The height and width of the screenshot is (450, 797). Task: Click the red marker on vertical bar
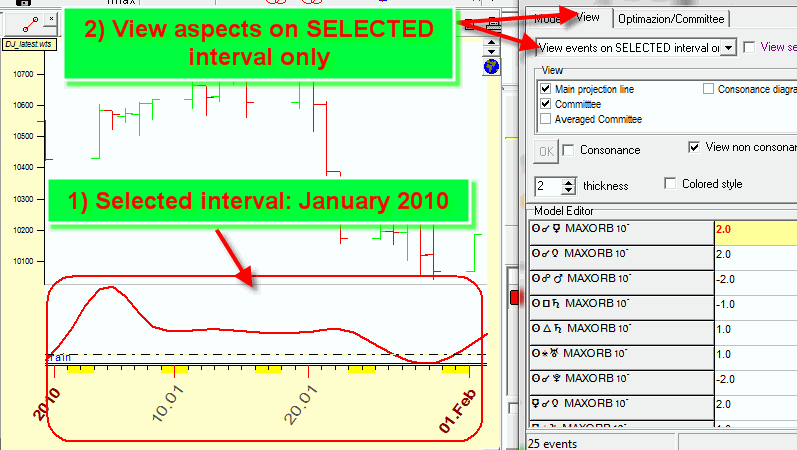[515, 297]
